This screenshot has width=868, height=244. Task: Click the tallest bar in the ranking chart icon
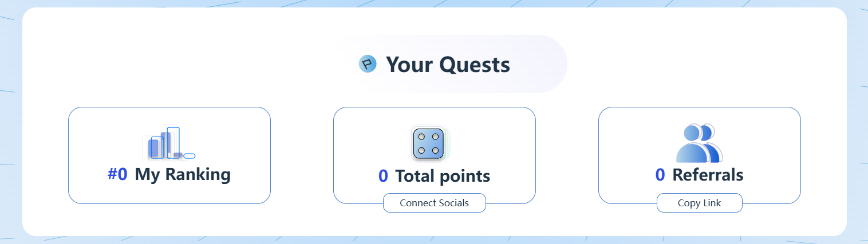[x=173, y=143]
